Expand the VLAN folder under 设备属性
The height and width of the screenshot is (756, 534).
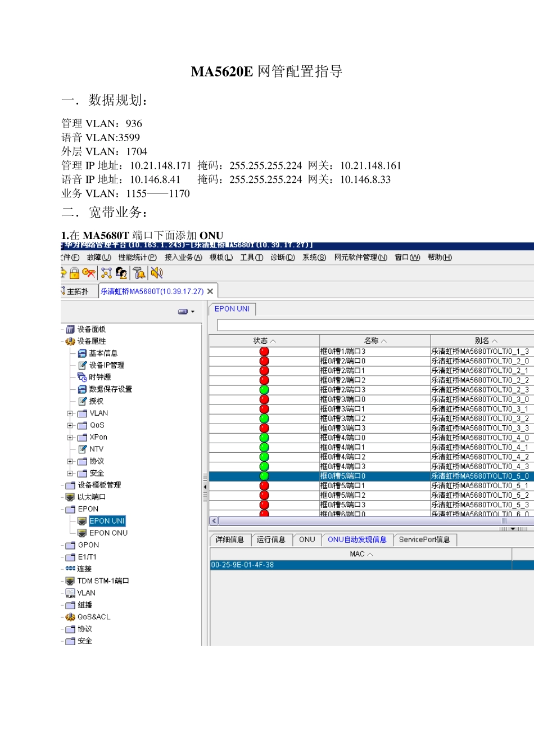(70, 413)
